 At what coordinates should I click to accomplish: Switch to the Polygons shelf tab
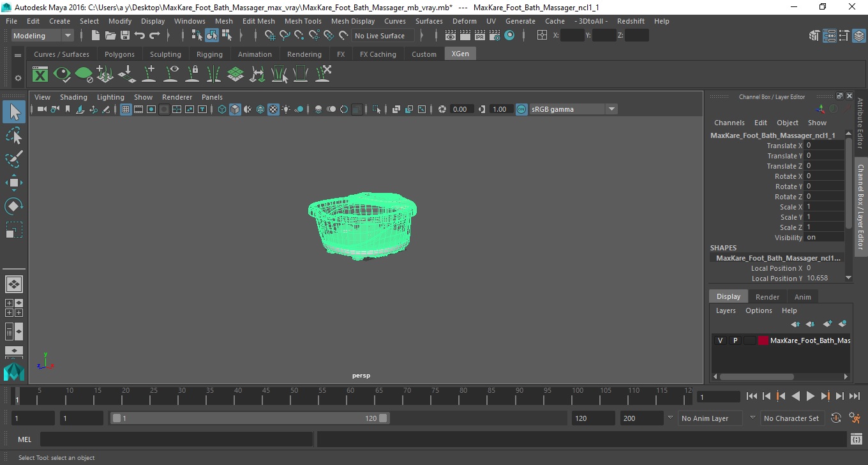119,54
